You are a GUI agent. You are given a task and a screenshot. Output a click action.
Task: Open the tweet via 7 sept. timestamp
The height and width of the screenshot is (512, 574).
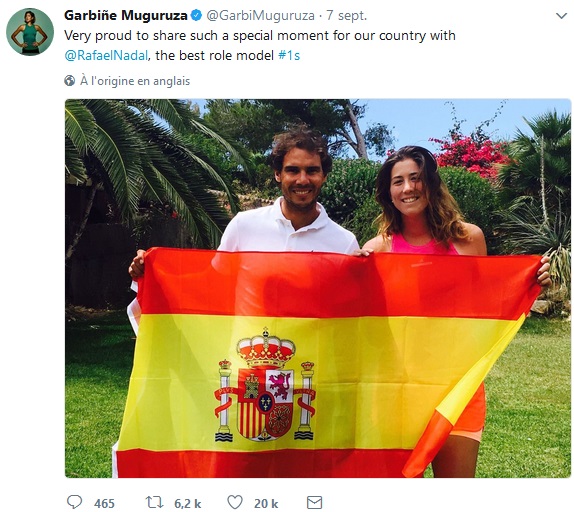click(347, 16)
